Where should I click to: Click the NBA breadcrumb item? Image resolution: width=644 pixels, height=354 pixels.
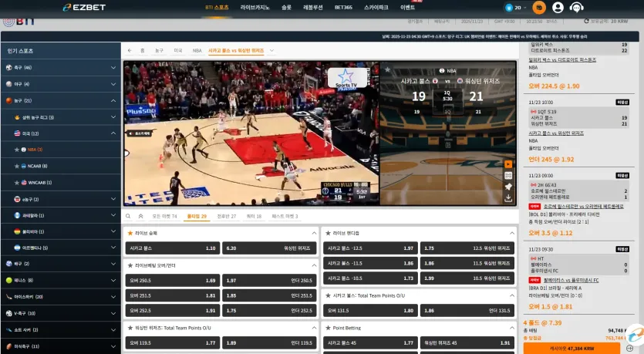pyautogui.click(x=197, y=50)
